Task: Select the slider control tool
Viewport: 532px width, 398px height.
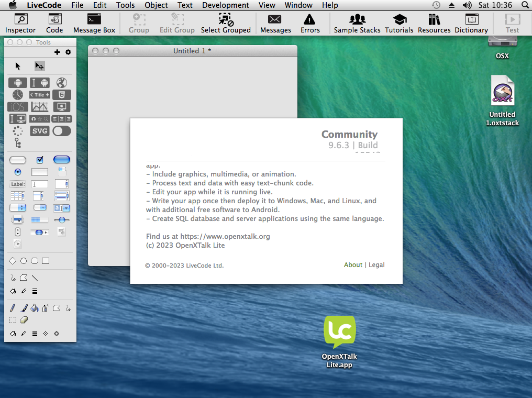Action: (x=61, y=220)
